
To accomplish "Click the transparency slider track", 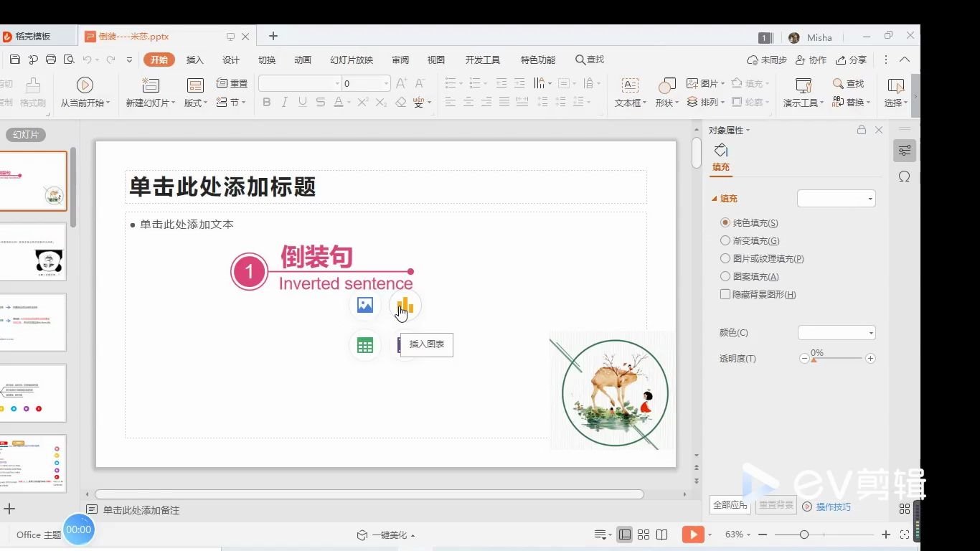I will pos(837,358).
